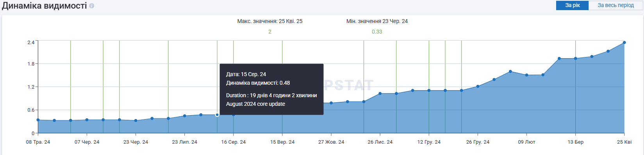Click the data point above 07 Чер. 24
The height and width of the screenshot is (155, 644).
point(87,120)
